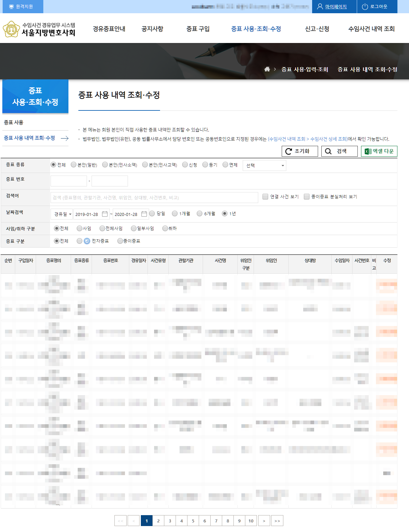The width and height of the screenshot is (409, 532).
Task: Click the 엑셀 다운 Excel download button
Action: pos(379,151)
